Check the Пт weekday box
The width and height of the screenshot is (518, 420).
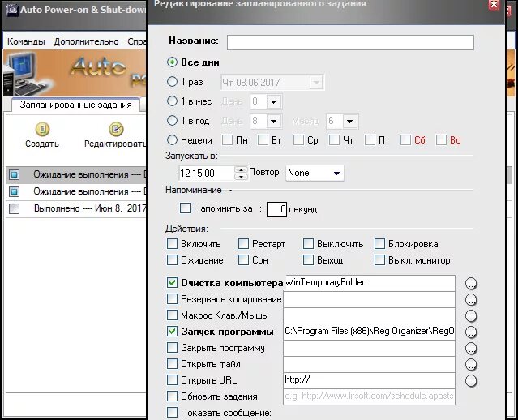coord(370,140)
